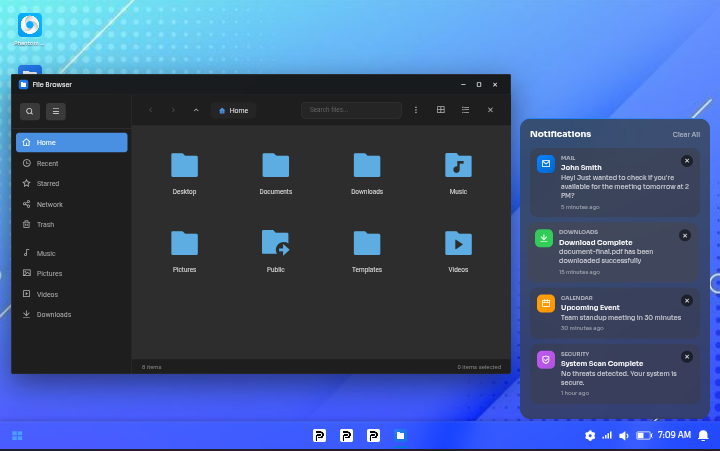Click the notification bell in taskbar

[703, 435]
